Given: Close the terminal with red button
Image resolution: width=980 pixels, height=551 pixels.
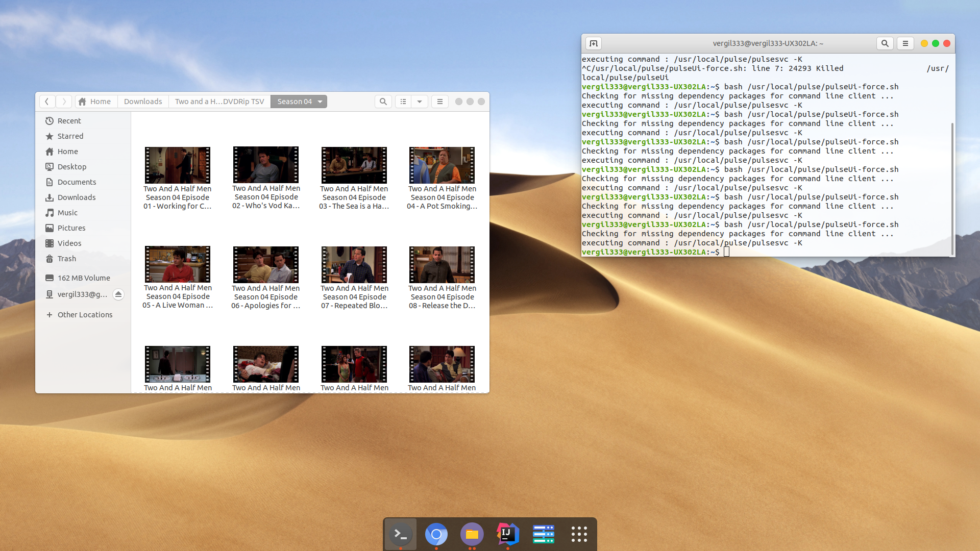Looking at the screenshot, I should [x=947, y=43].
